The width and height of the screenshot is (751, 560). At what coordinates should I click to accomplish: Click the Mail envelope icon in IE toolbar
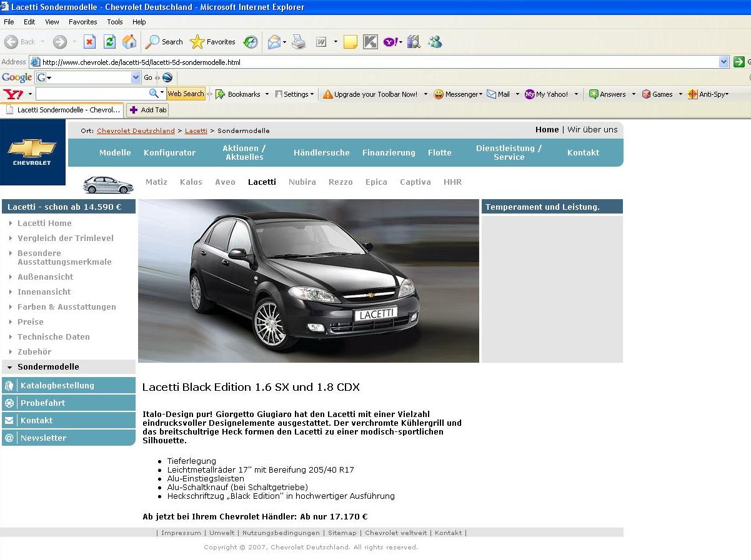[274, 42]
